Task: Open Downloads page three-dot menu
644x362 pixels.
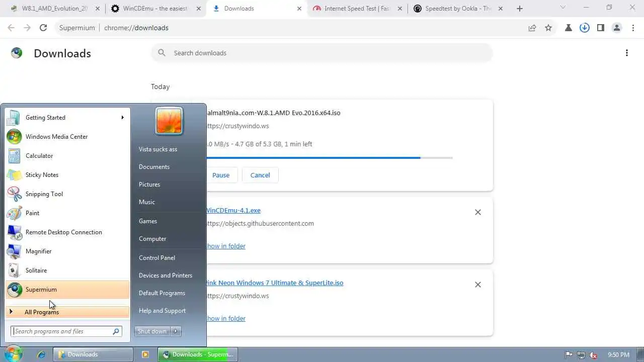Action: (x=627, y=53)
